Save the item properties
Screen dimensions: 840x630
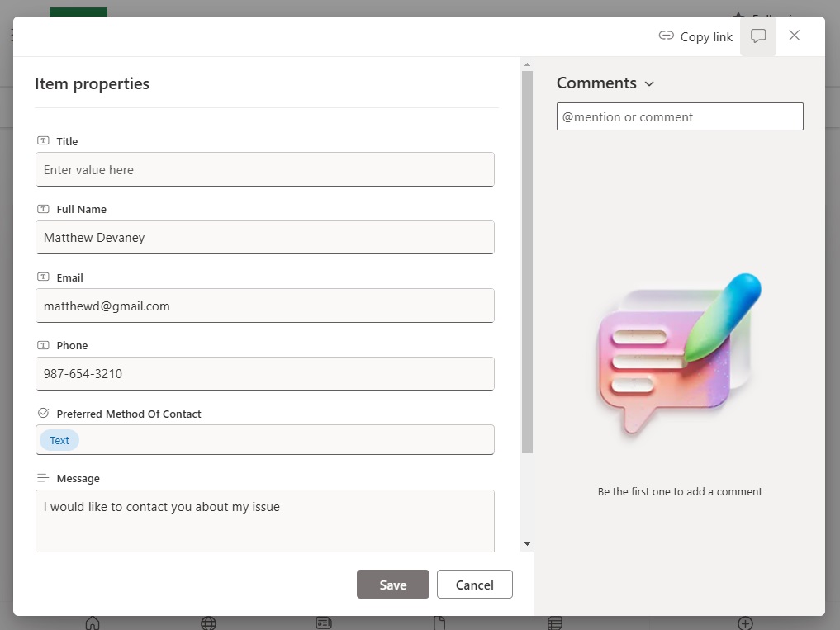pos(392,585)
